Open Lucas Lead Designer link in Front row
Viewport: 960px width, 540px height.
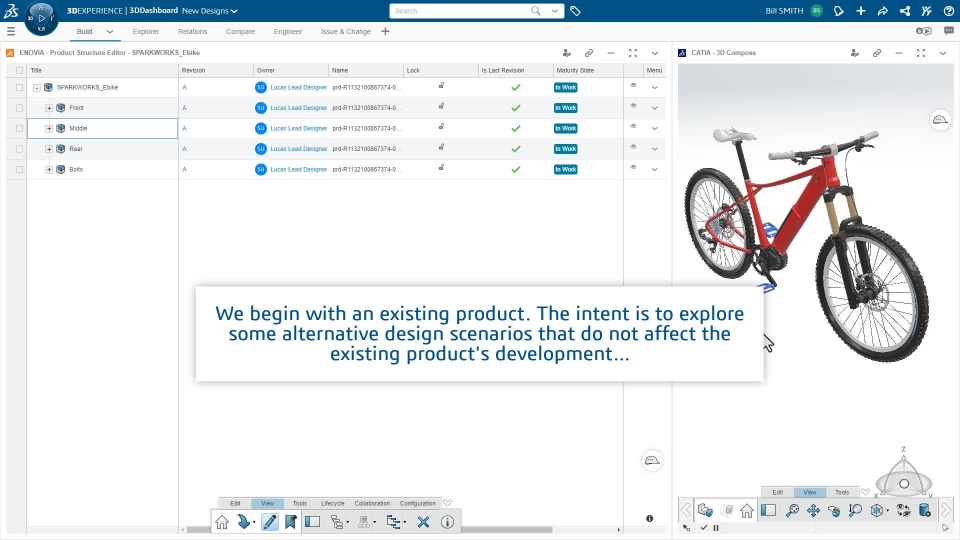click(x=299, y=108)
